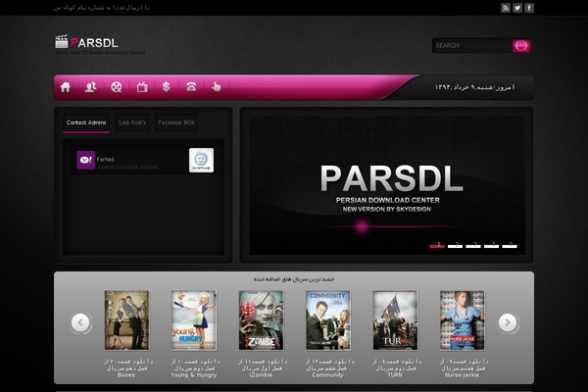Click the TURN download caption link
The image size is (588, 392).
(x=396, y=368)
